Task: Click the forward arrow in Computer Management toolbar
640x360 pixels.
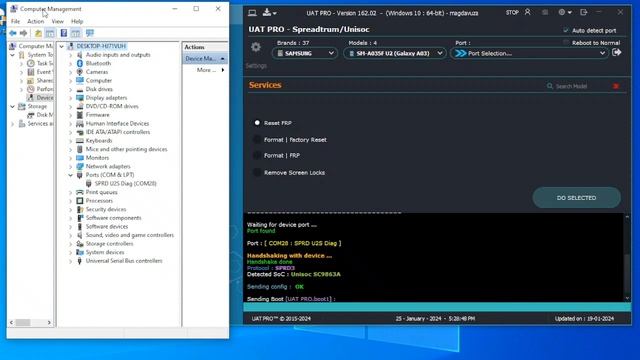Action: tap(23, 33)
